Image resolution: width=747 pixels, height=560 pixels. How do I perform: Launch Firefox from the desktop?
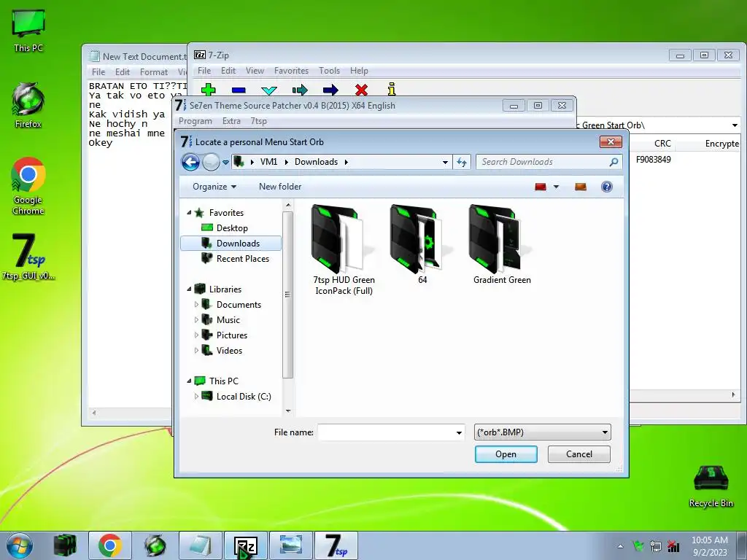tap(28, 106)
